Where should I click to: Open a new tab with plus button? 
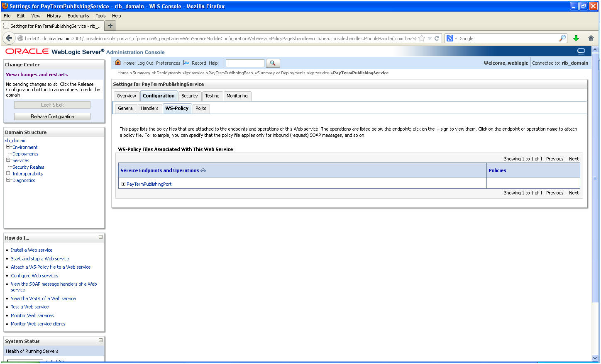tap(110, 26)
